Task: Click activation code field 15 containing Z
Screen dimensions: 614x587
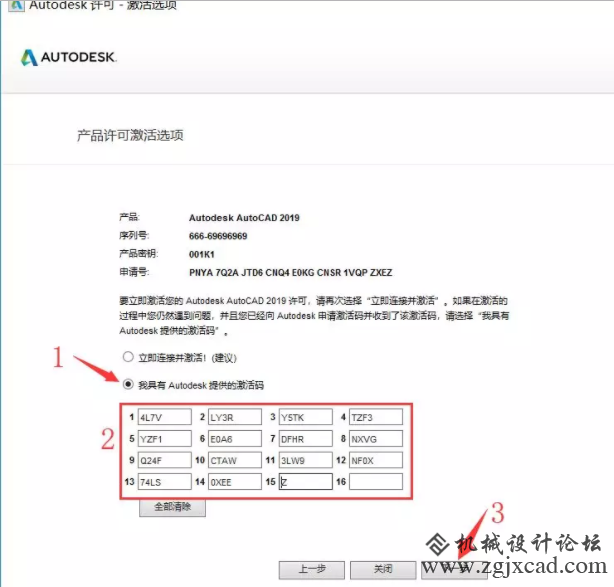Action: pyautogui.click(x=305, y=482)
